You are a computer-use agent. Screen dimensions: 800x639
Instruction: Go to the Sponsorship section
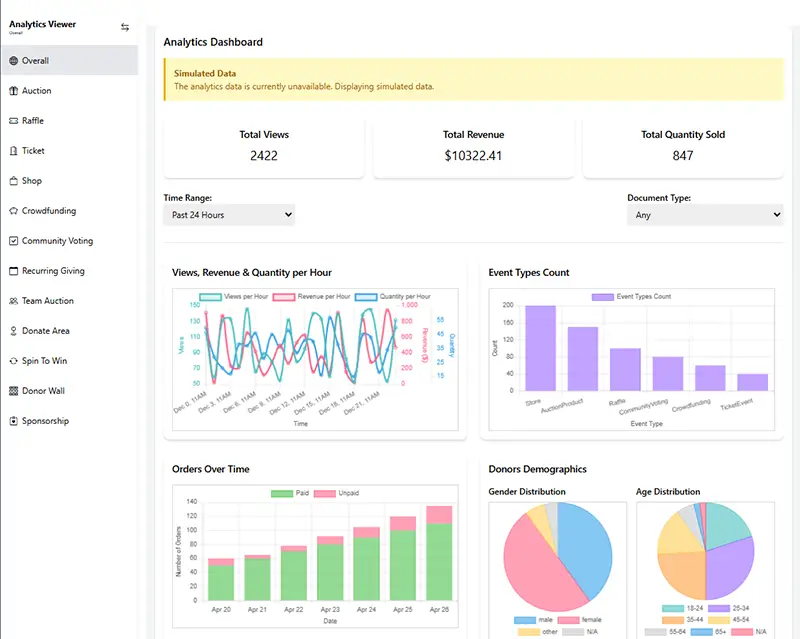coord(45,421)
